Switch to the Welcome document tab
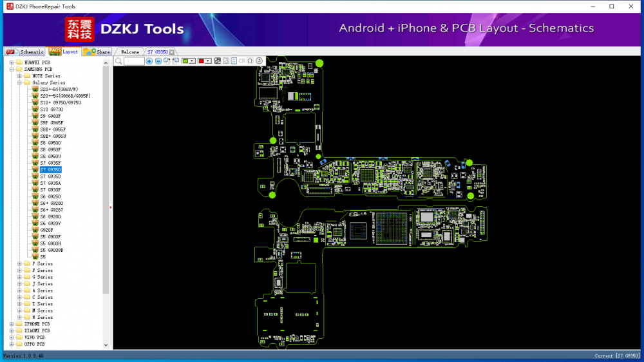This screenshot has height=362, width=644. [130, 52]
